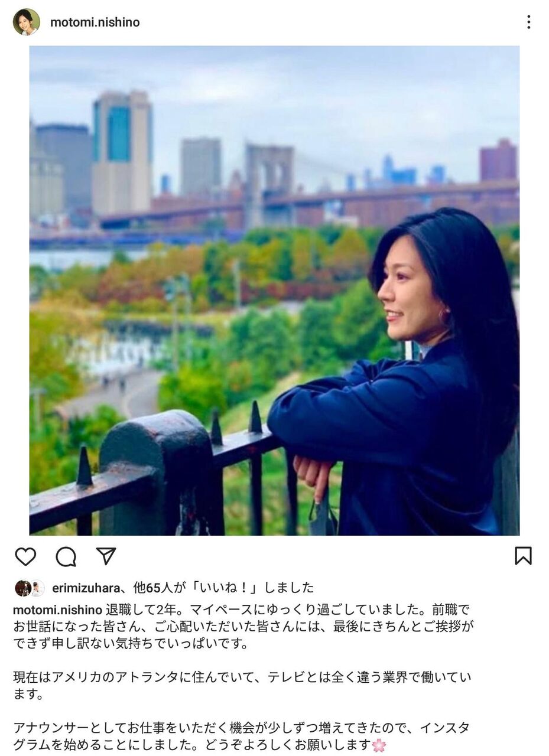Click the woman's face in the photo
The width and height of the screenshot is (549, 756).
[408, 295]
